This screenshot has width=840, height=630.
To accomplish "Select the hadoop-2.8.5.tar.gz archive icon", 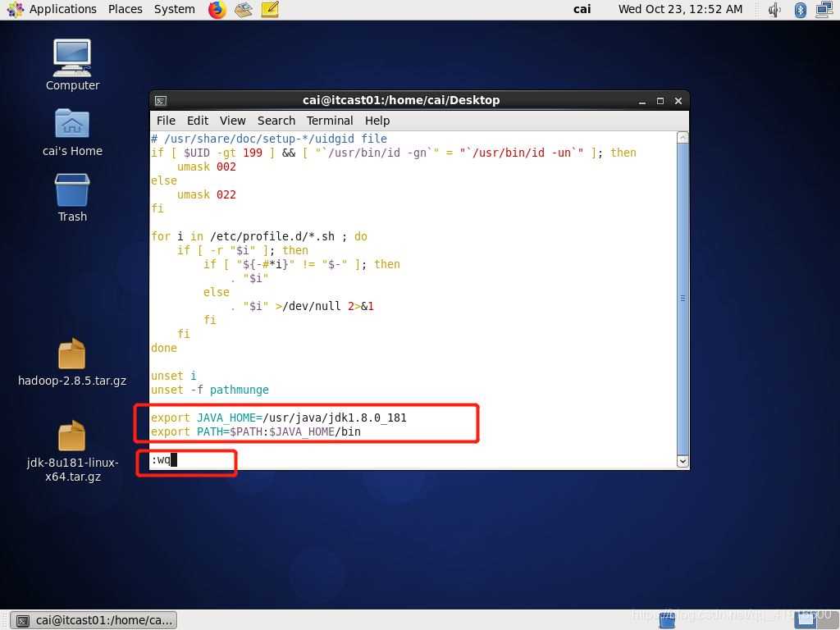I will click(72, 361).
